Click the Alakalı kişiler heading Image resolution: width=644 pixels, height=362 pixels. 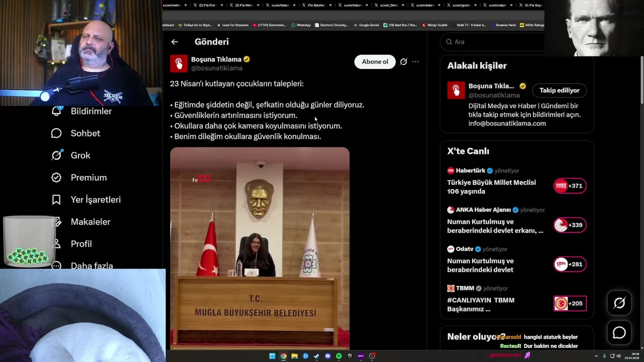[477, 66]
